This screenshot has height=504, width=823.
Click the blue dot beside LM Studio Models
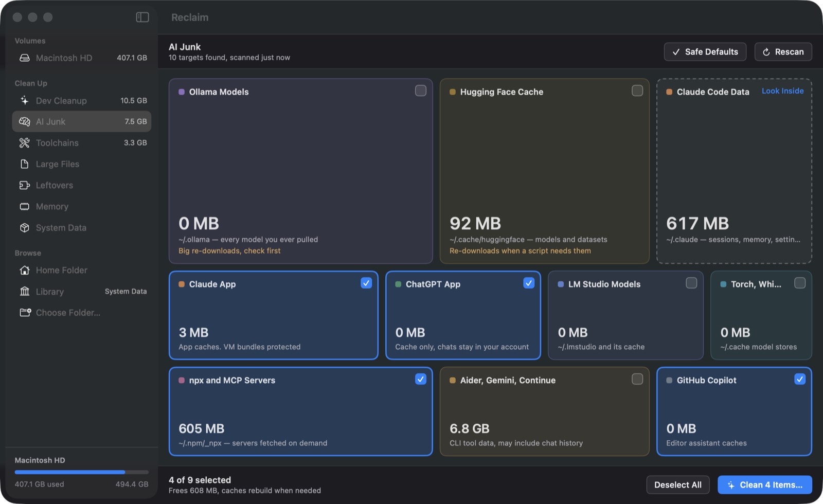pyautogui.click(x=561, y=284)
